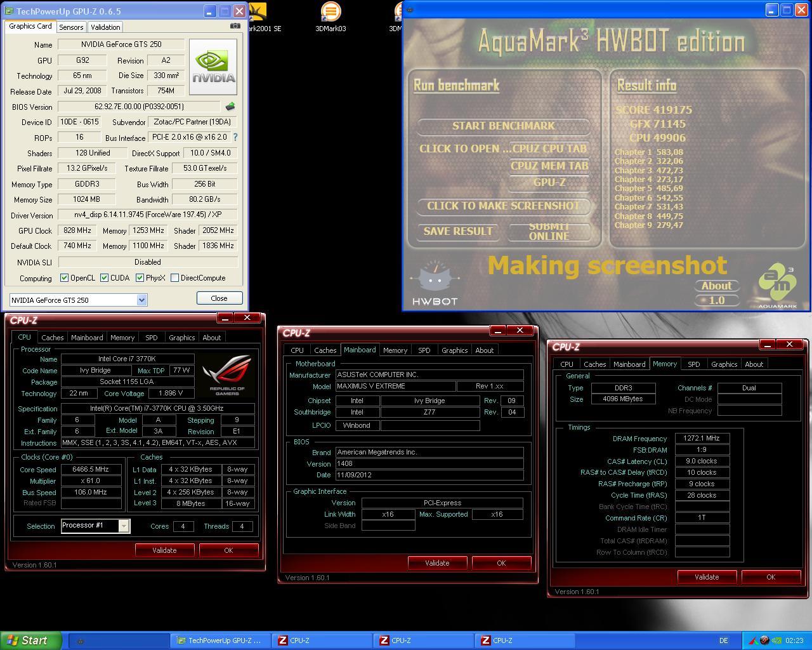Click the DRAM Frequency value 1272.1 MHz
This screenshot has width=812, height=650.
click(x=702, y=438)
